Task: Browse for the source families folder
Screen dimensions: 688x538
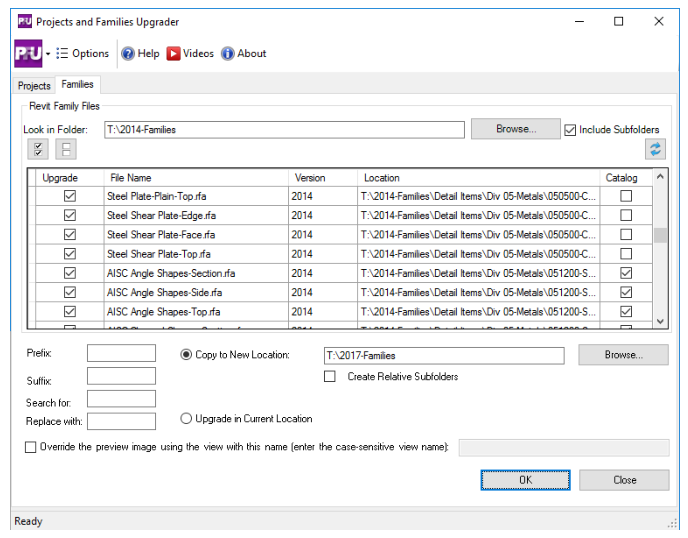Action: point(516,129)
